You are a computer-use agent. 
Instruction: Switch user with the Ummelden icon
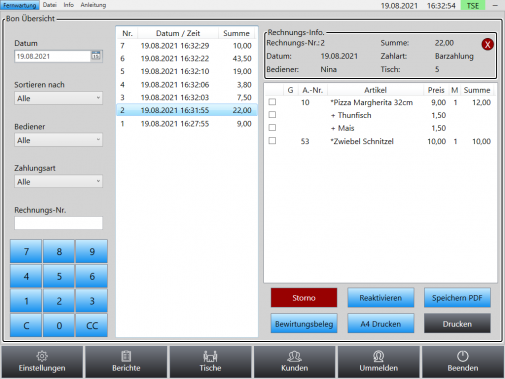point(378,356)
